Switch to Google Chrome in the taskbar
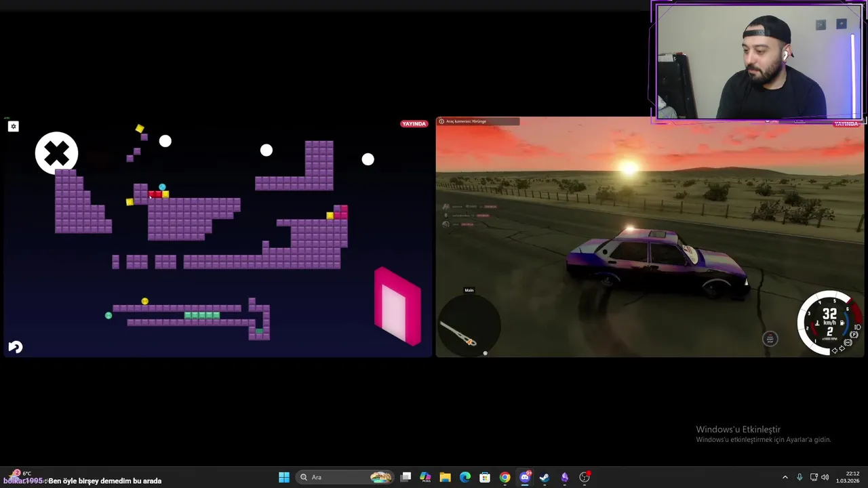Image resolution: width=868 pixels, height=488 pixels. 505,477
